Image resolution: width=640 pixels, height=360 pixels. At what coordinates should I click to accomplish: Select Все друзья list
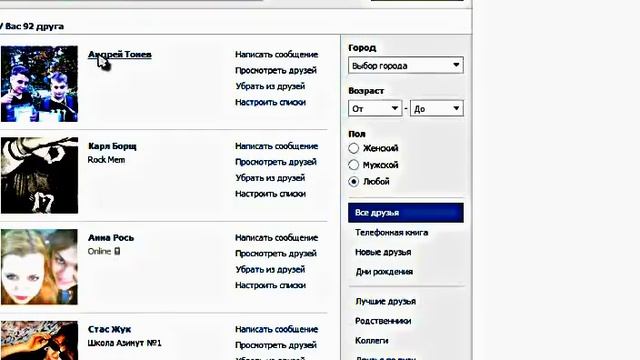406,213
